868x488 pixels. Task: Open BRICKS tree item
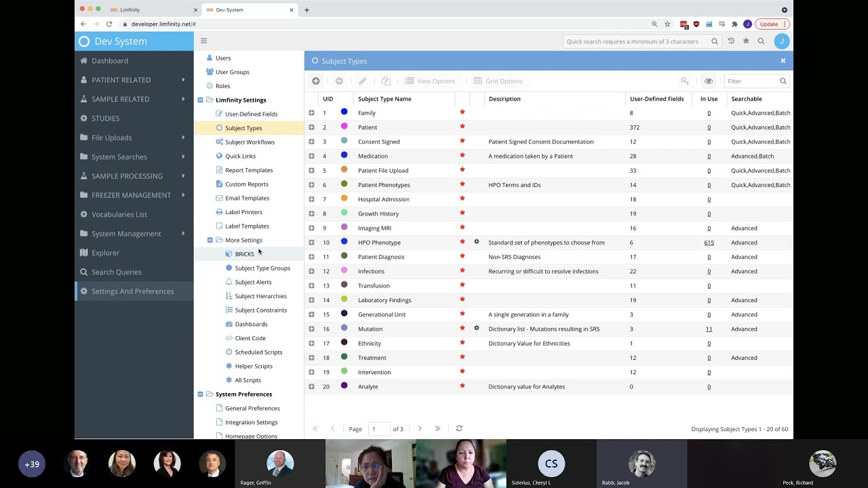[244, 254]
